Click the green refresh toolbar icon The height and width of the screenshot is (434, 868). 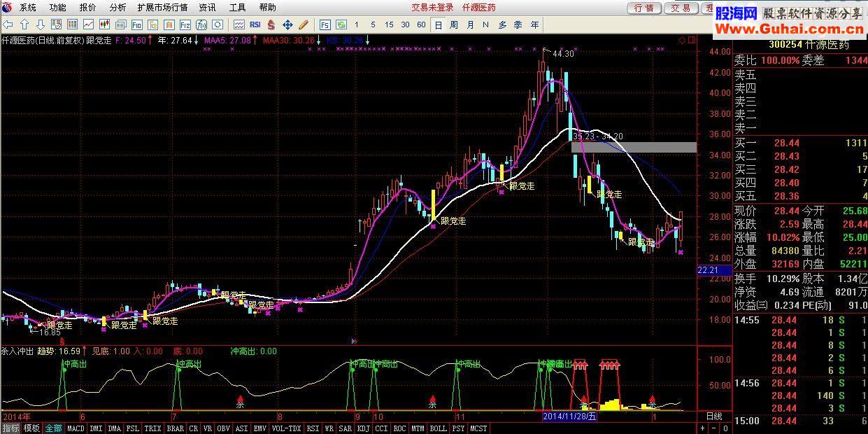pos(341,24)
